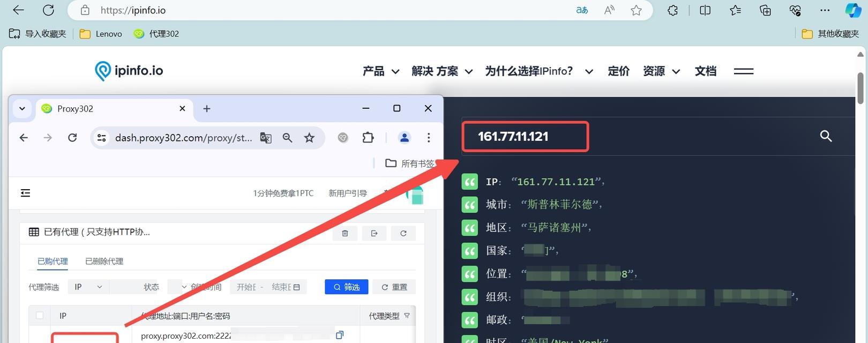Screen dimensions: 868x343
Task: Open Chrome extensions puzzle in Proxy302 window
Action: (x=368, y=138)
